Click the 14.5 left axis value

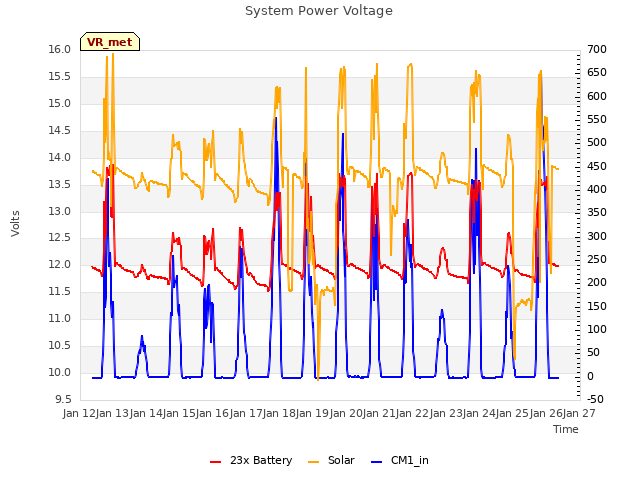click(60, 130)
